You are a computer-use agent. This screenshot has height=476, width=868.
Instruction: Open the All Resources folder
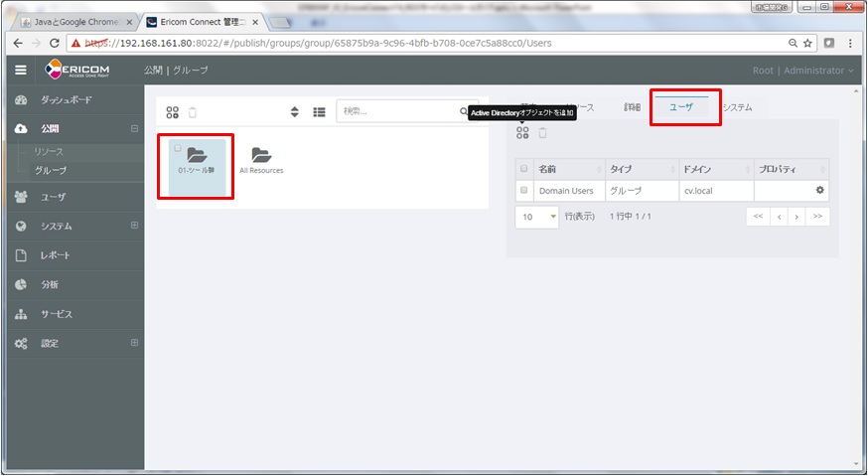261,160
